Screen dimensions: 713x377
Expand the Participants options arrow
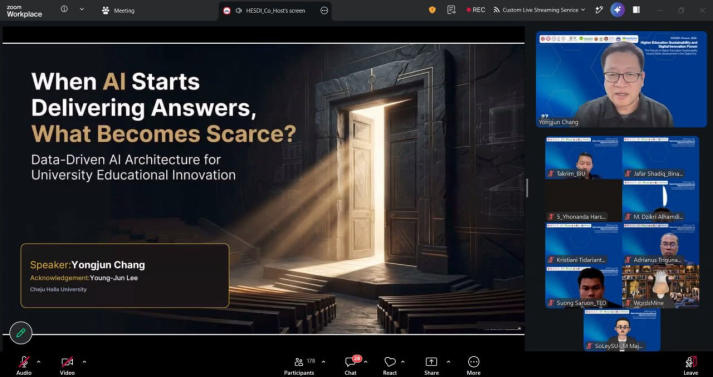pos(323,362)
